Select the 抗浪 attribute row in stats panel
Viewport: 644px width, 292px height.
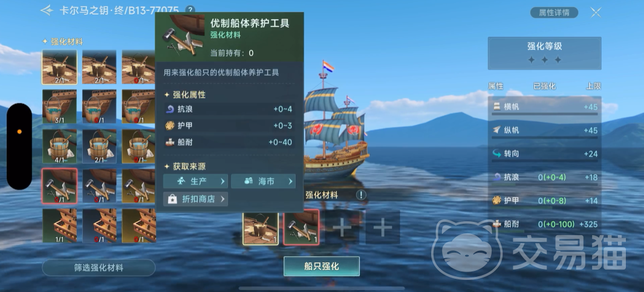[x=545, y=178]
